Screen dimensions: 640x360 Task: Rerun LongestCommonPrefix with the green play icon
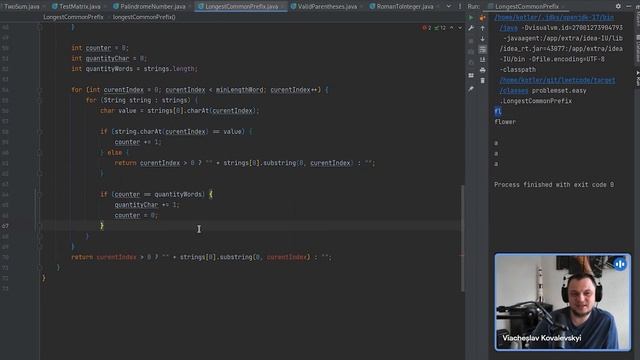tap(471, 18)
